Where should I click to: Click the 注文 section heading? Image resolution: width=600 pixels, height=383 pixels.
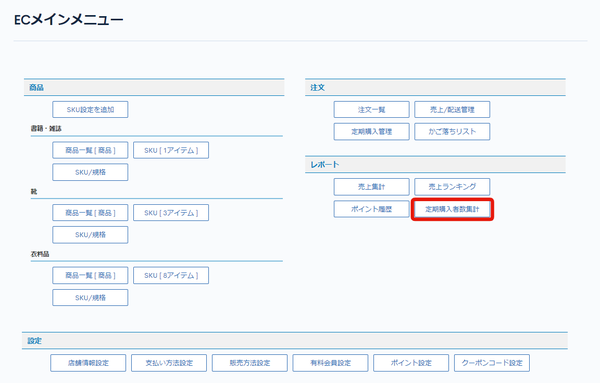318,88
